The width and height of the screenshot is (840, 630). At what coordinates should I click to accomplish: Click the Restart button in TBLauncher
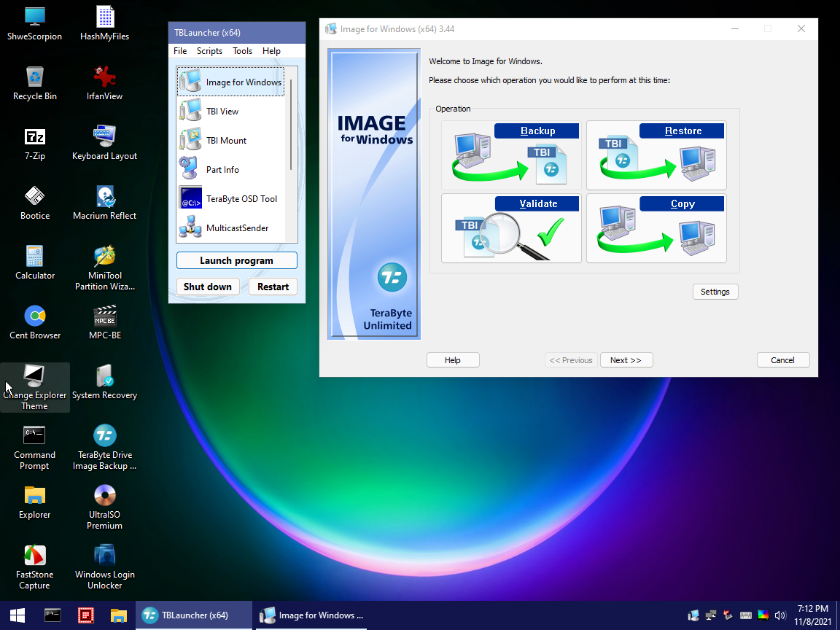point(273,287)
